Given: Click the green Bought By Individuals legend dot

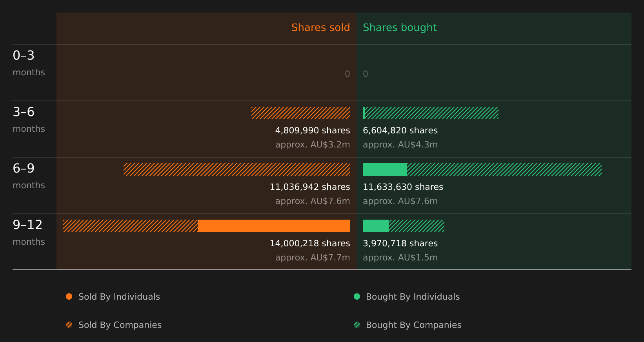Looking at the screenshot, I should tap(357, 297).
